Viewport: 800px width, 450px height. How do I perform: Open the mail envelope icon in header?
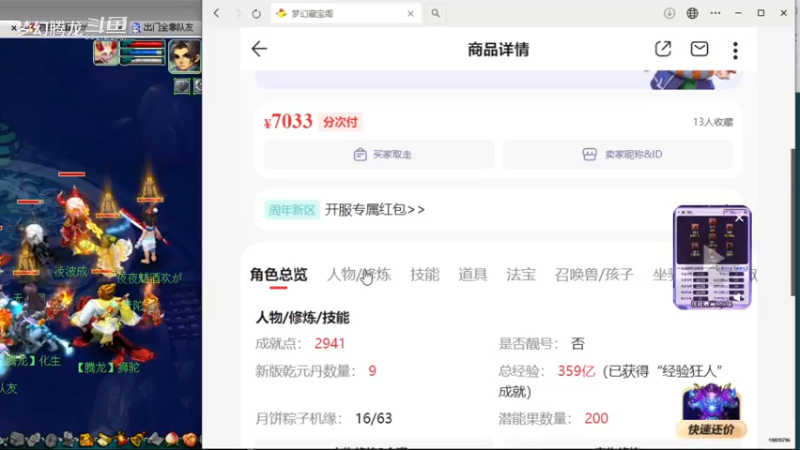click(x=699, y=49)
